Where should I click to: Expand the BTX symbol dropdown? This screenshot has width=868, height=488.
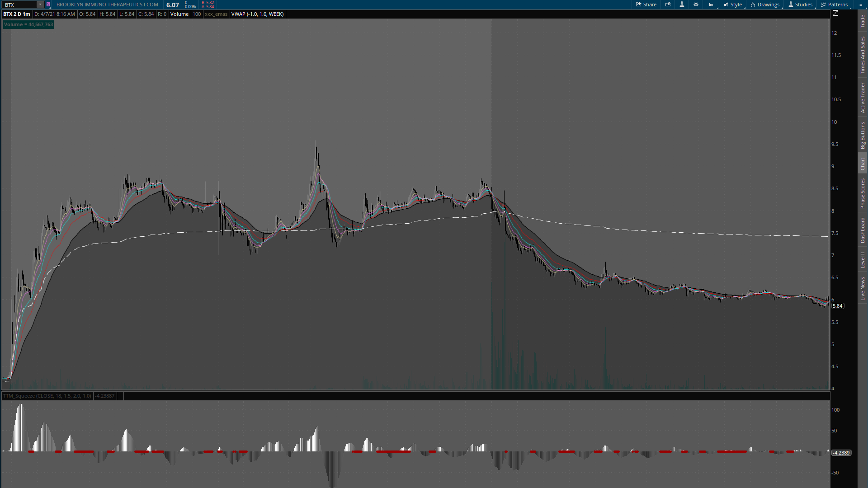(41, 5)
